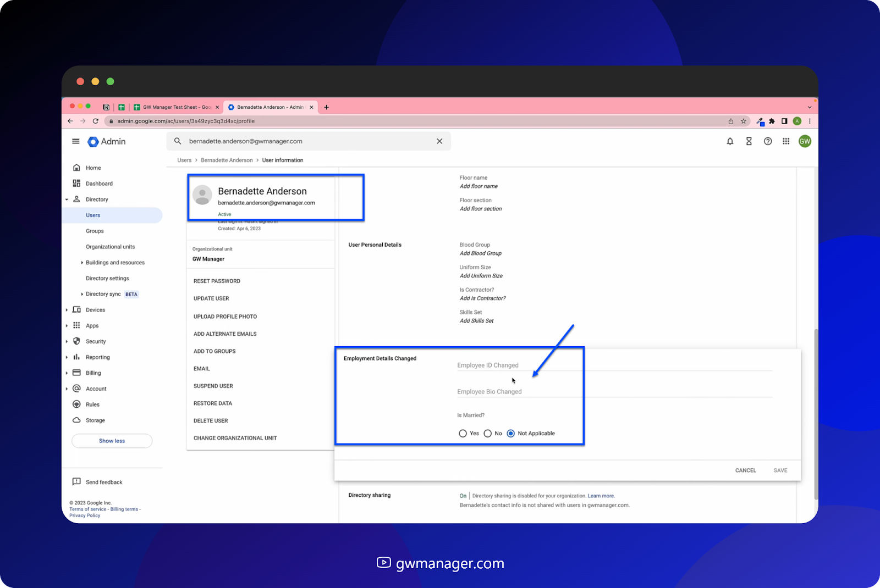Reload the page
Screen dimensions: 880x588
pyautogui.click(x=96, y=121)
